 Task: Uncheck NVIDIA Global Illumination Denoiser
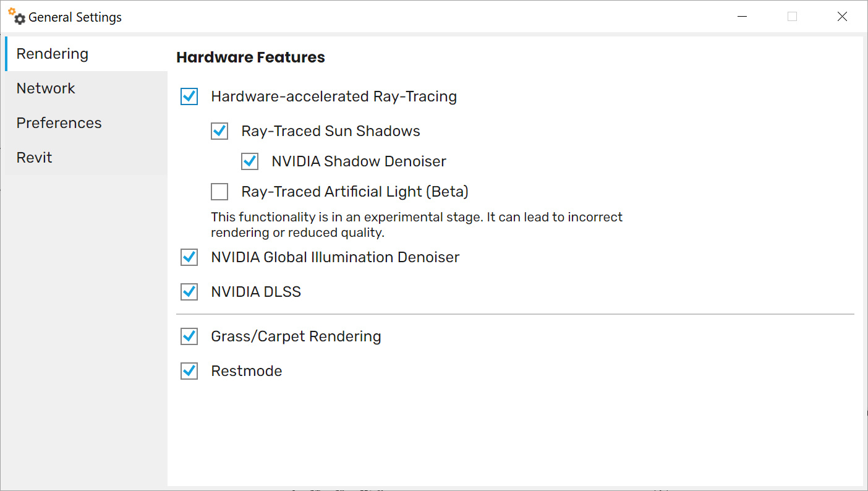[189, 257]
